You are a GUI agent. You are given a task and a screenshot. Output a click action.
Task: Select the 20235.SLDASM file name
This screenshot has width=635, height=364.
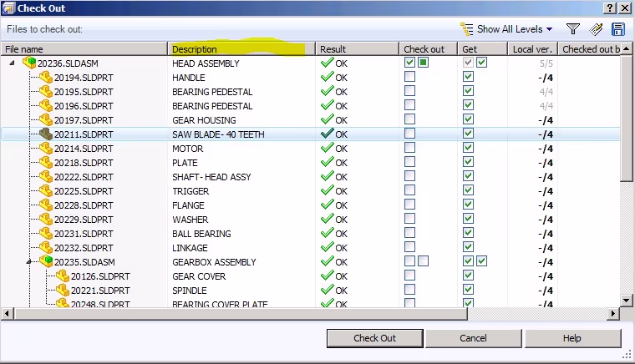pos(84,262)
